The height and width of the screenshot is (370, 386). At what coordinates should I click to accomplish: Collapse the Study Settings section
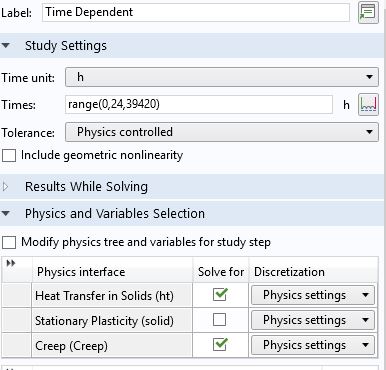pos(6,45)
